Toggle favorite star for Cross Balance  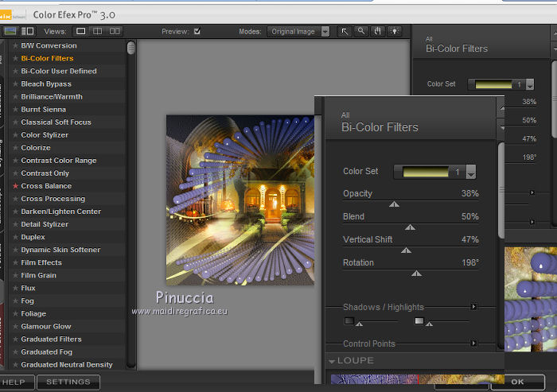click(15, 186)
